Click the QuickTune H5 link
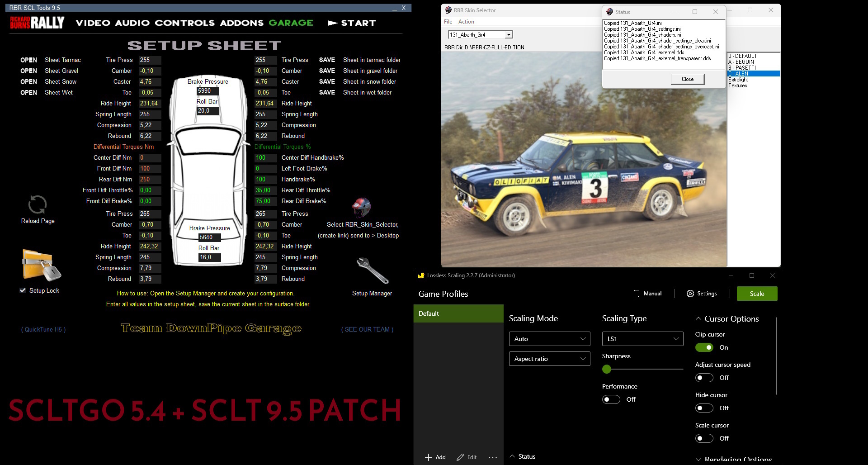This screenshot has height=465, width=868. 43,329
